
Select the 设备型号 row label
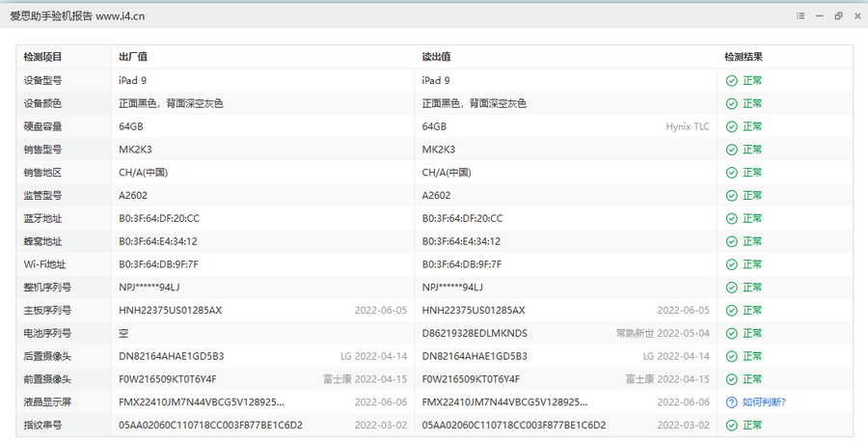click(x=42, y=80)
